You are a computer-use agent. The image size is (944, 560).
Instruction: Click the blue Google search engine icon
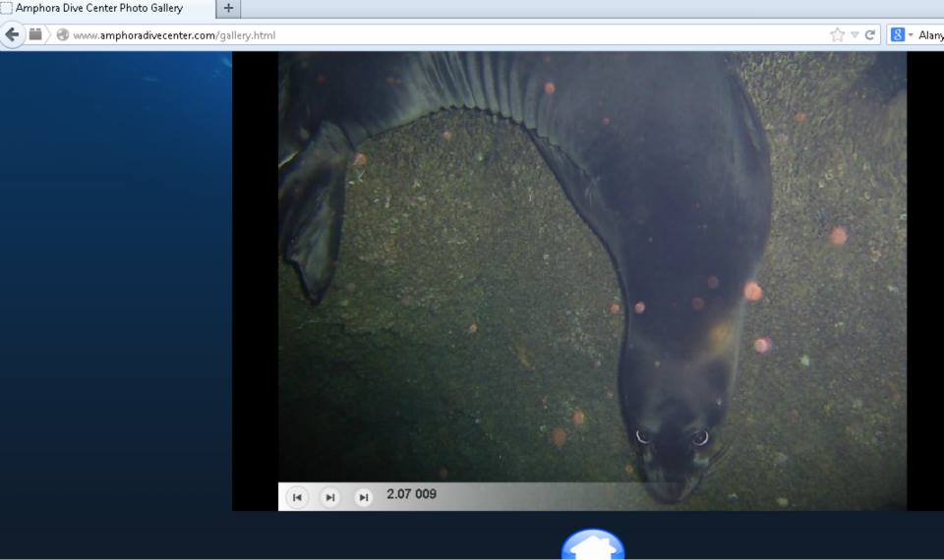click(897, 35)
